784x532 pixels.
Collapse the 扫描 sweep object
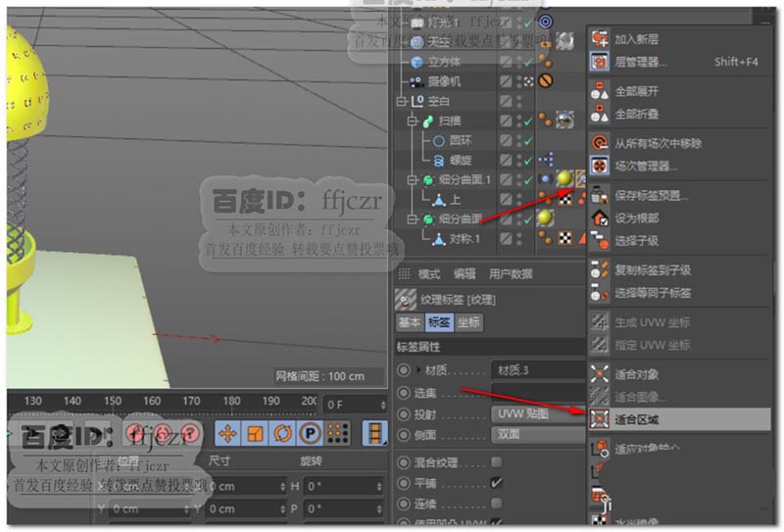pos(412,121)
